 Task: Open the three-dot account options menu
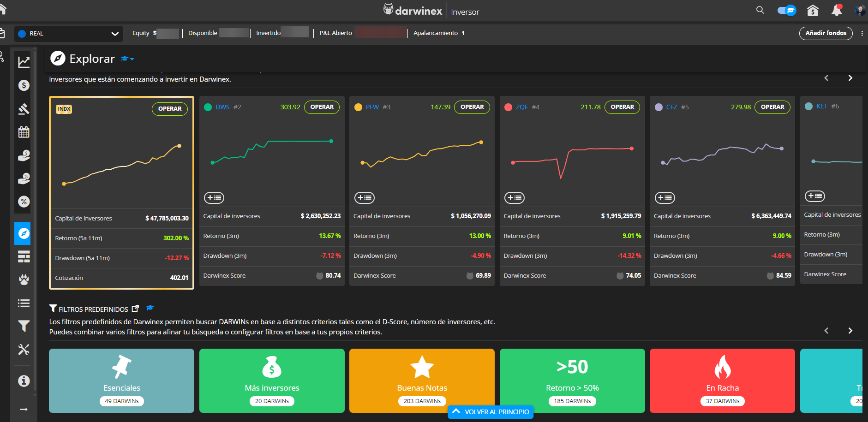click(x=862, y=33)
